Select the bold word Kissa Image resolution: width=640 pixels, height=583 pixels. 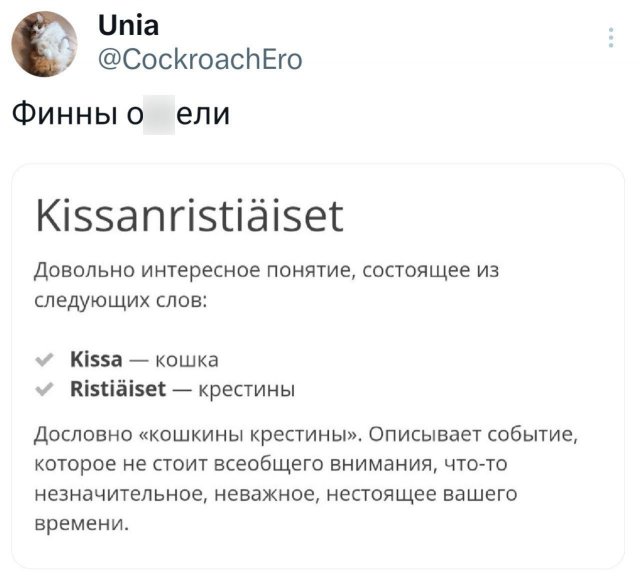click(96, 359)
